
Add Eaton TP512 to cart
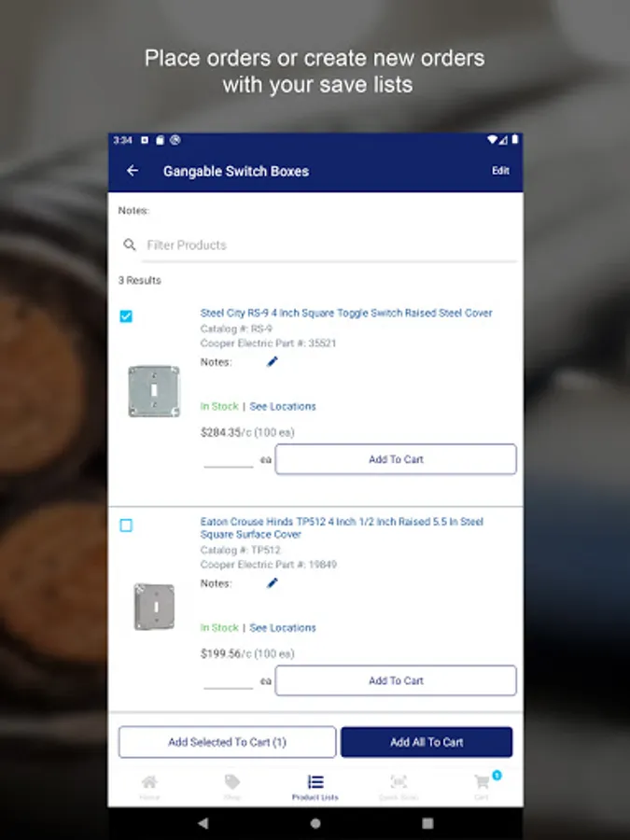coord(396,680)
